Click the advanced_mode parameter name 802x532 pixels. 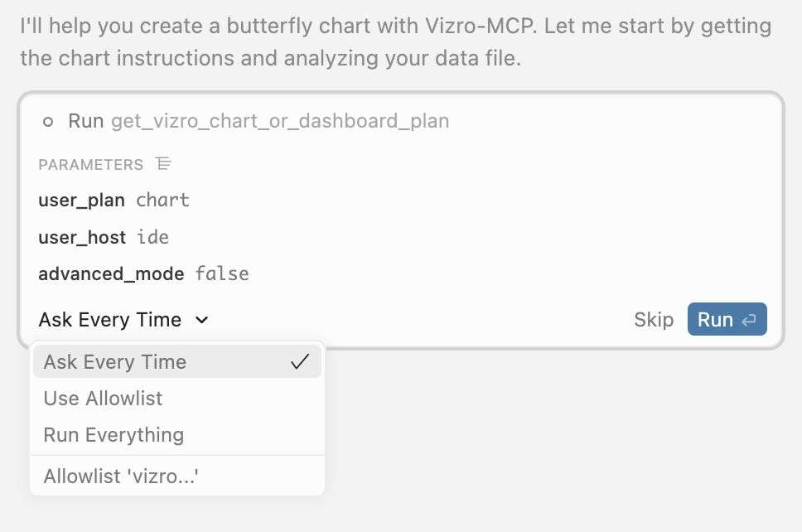tap(111, 273)
